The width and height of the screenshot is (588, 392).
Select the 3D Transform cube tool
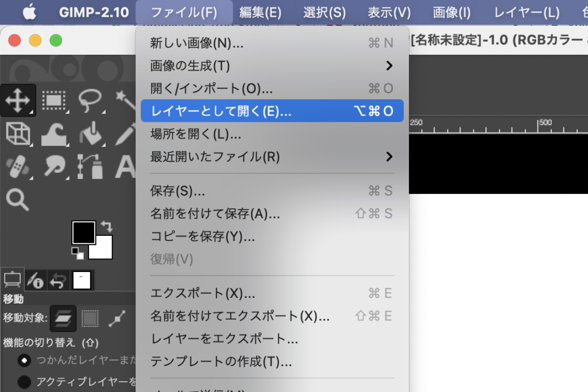(x=18, y=134)
